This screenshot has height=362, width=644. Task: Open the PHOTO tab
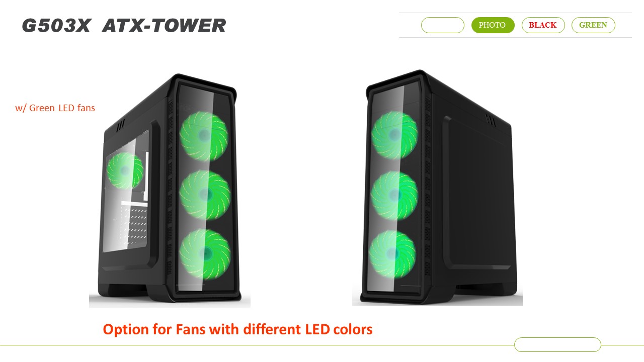(493, 25)
